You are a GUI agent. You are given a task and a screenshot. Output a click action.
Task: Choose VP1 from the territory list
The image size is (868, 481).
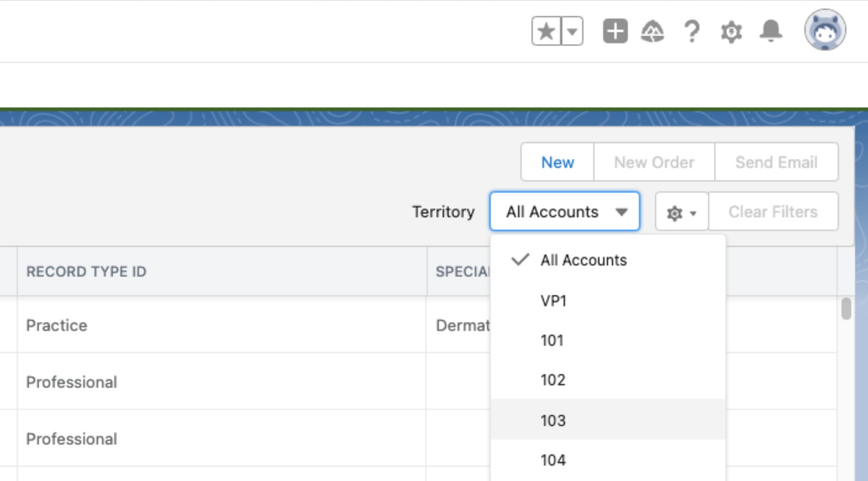(x=554, y=301)
